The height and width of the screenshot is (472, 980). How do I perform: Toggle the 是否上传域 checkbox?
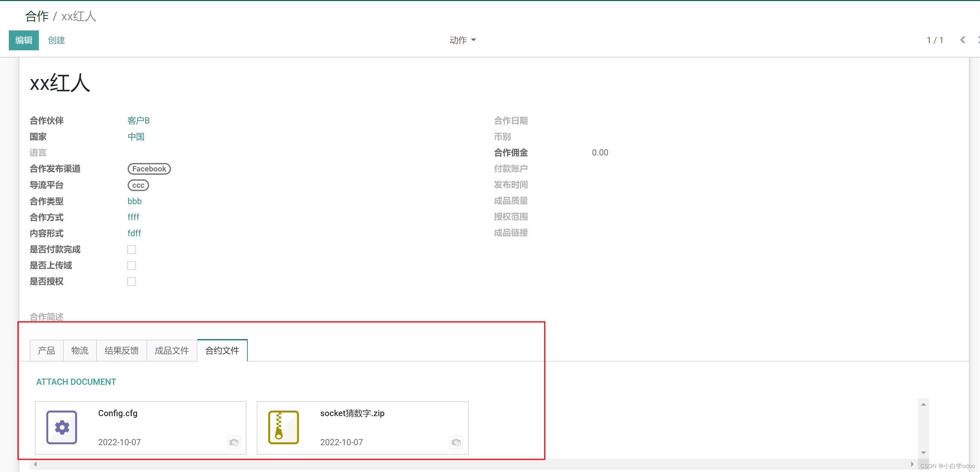point(131,265)
